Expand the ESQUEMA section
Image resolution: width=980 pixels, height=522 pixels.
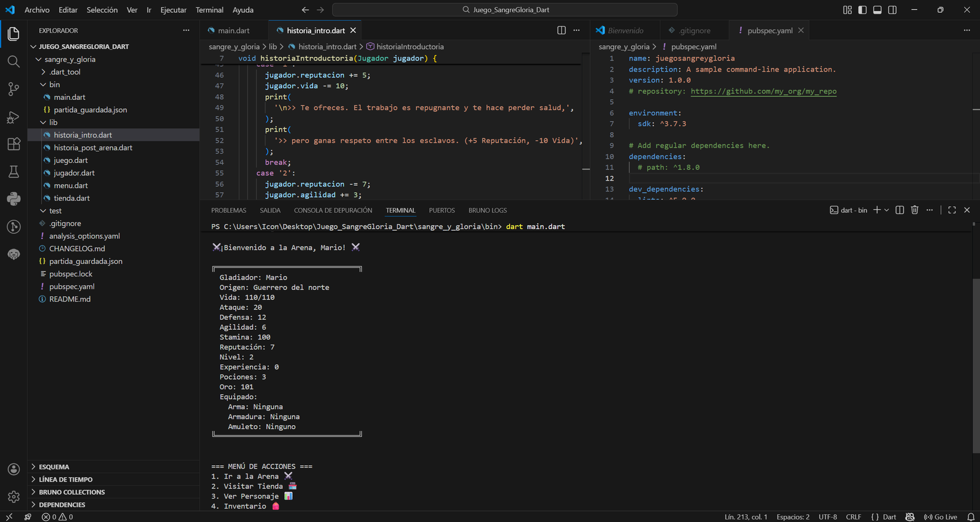54,467
